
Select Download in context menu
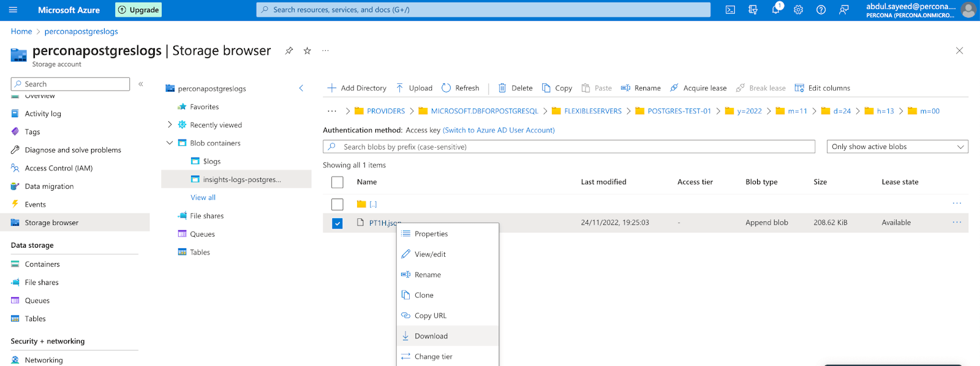448,336
